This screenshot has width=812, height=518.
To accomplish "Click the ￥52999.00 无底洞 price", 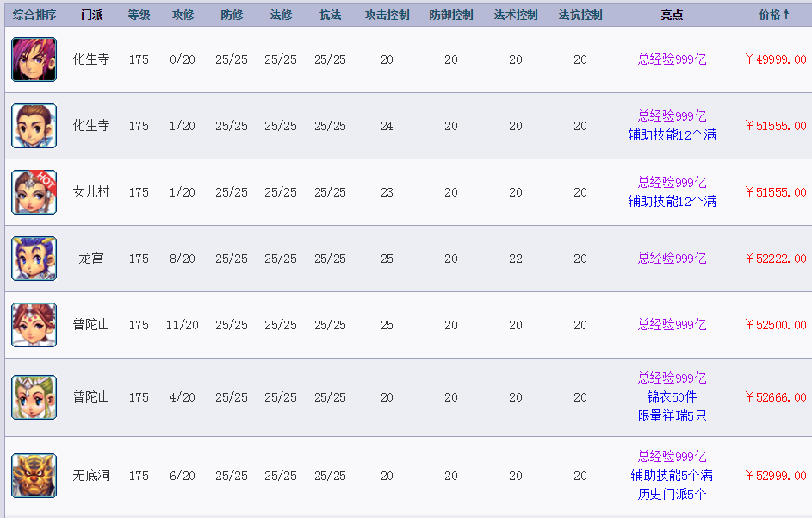I will click(775, 476).
